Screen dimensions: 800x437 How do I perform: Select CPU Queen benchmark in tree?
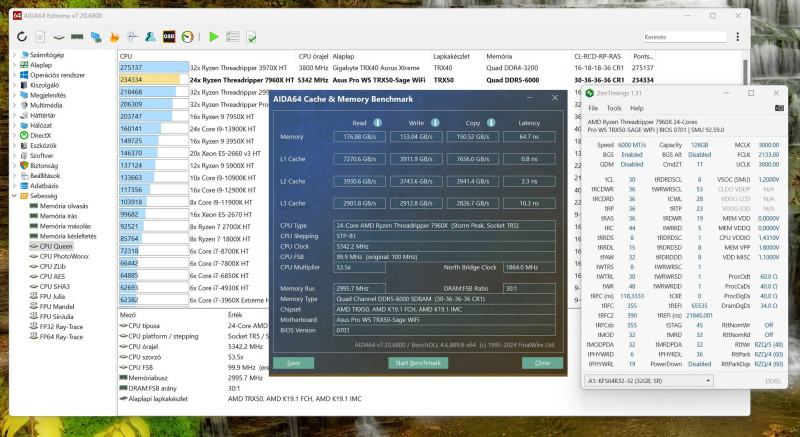56,246
